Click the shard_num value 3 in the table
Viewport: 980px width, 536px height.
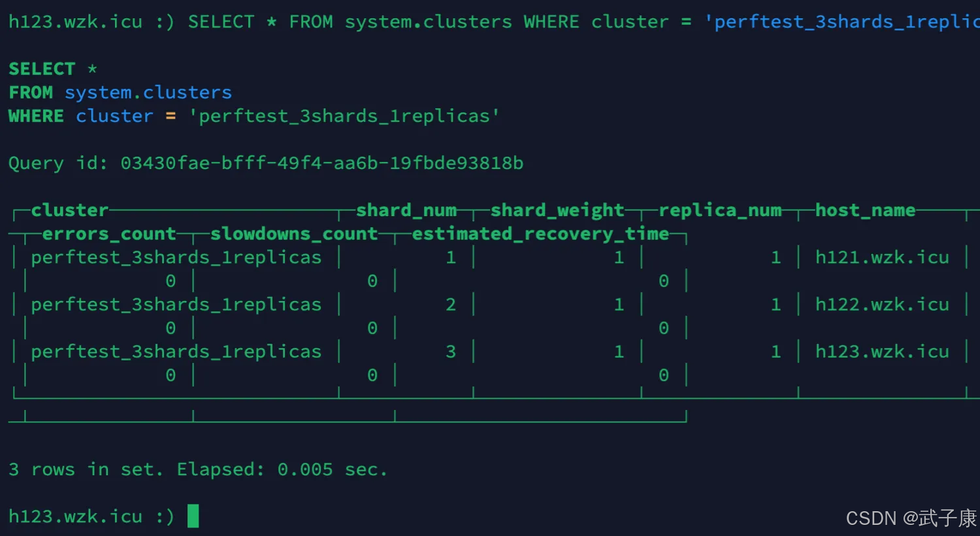click(451, 352)
